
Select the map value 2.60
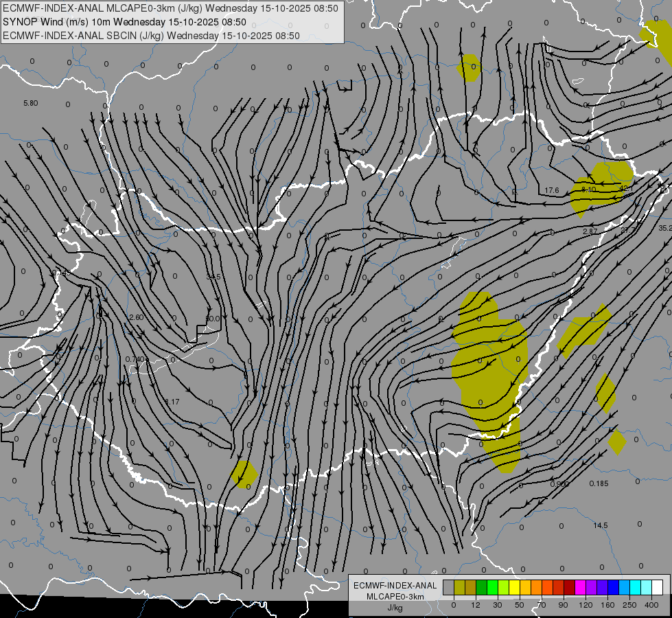point(137,317)
